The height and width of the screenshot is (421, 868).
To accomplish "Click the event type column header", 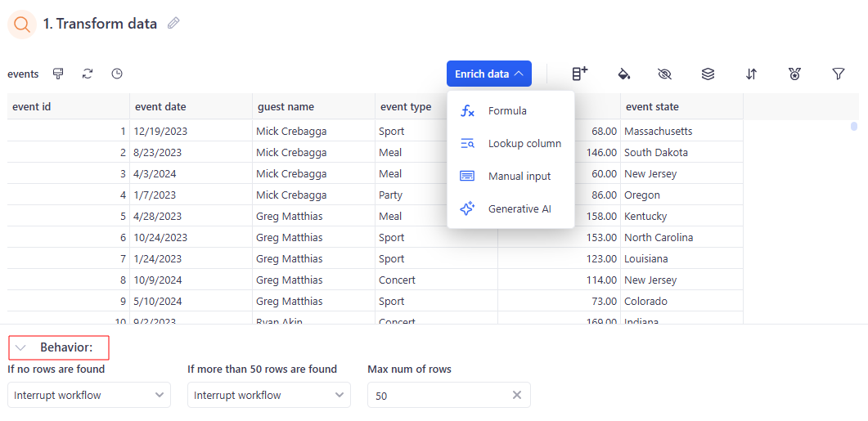I will (x=411, y=107).
